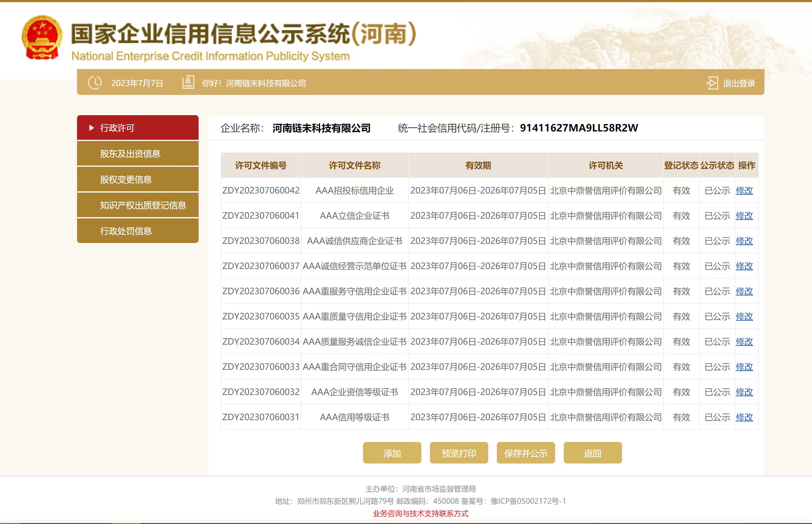The height and width of the screenshot is (524, 812).
Task: Click greeting text 你好！河南链未科技有限公司
Action: click(x=254, y=83)
